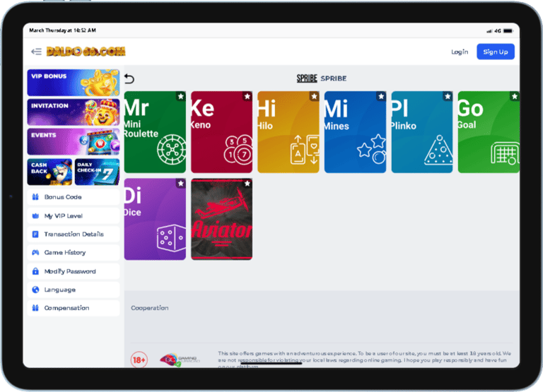Click the SPRIBE heading text
This screenshot has width=543, height=392.
[x=334, y=78]
